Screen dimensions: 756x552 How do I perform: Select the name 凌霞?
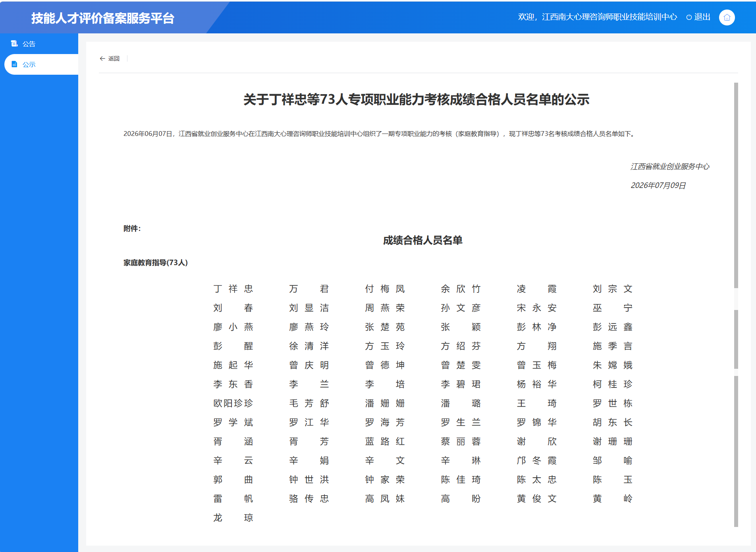536,289
